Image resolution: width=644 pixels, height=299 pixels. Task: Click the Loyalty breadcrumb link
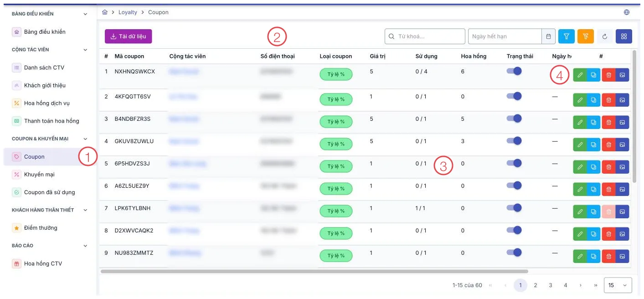tap(128, 12)
